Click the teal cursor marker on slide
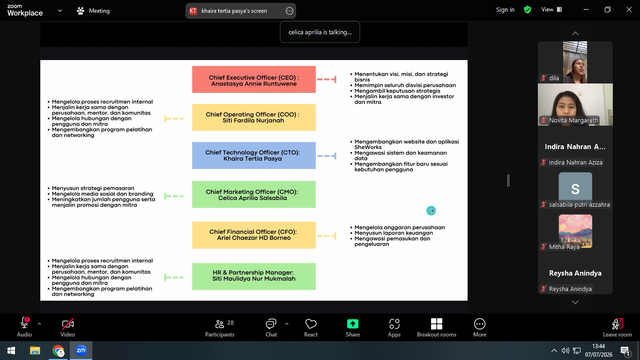 tap(431, 211)
